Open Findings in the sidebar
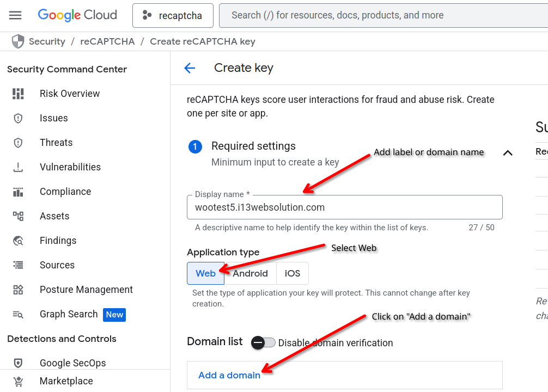 [58, 240]
